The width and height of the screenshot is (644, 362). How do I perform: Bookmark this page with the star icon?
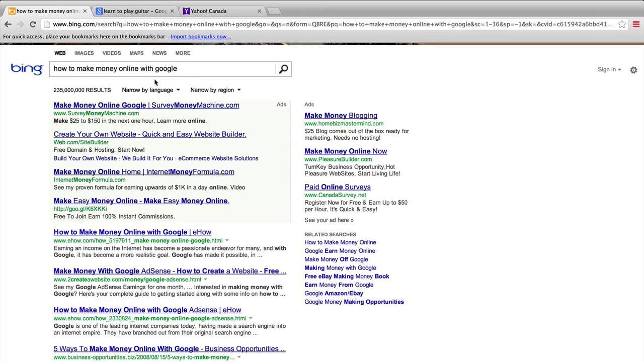[x=622, y=24]
